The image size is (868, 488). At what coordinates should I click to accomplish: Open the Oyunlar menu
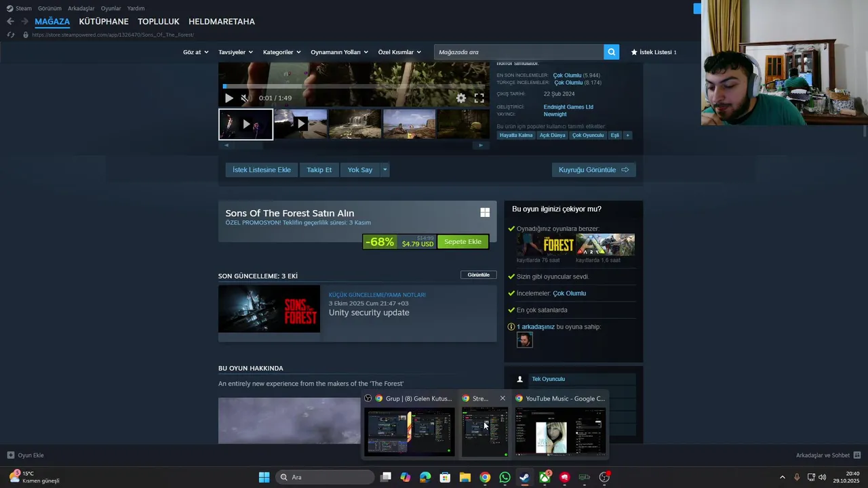click(x=111, y=8)
